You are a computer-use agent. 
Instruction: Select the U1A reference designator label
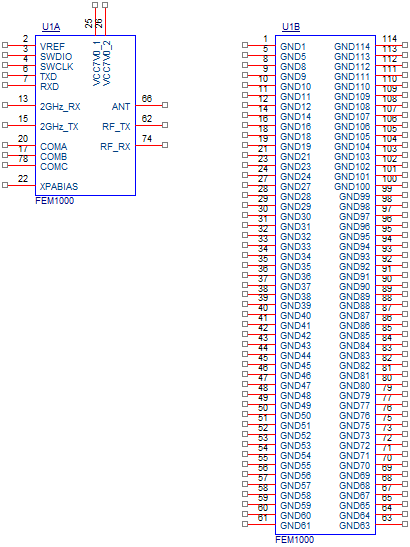51,27
